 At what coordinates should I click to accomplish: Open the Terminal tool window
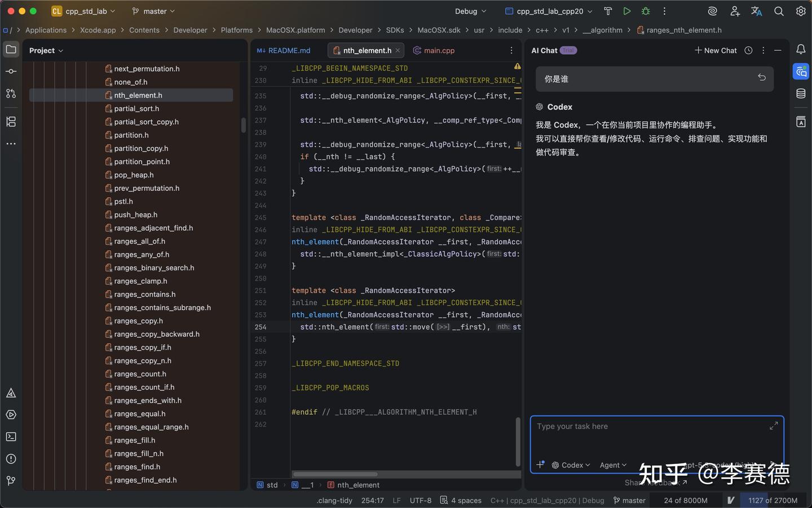tap(11, 437)
